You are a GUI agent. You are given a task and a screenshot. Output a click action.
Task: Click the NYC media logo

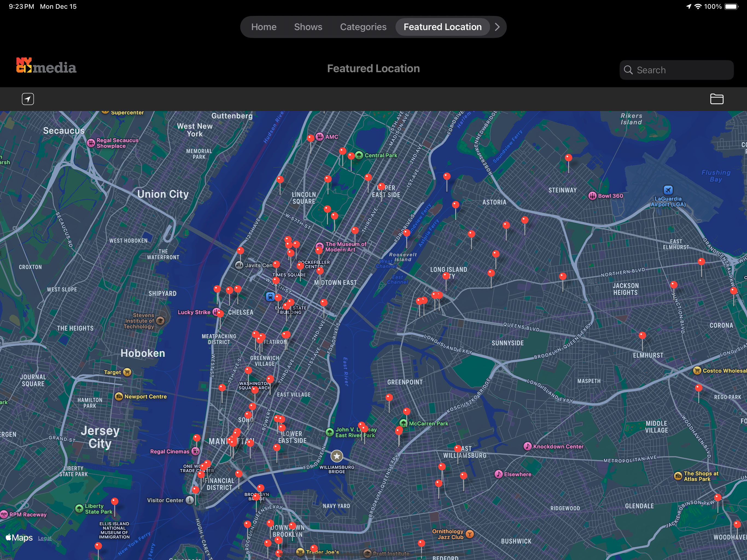coord(46,66)
